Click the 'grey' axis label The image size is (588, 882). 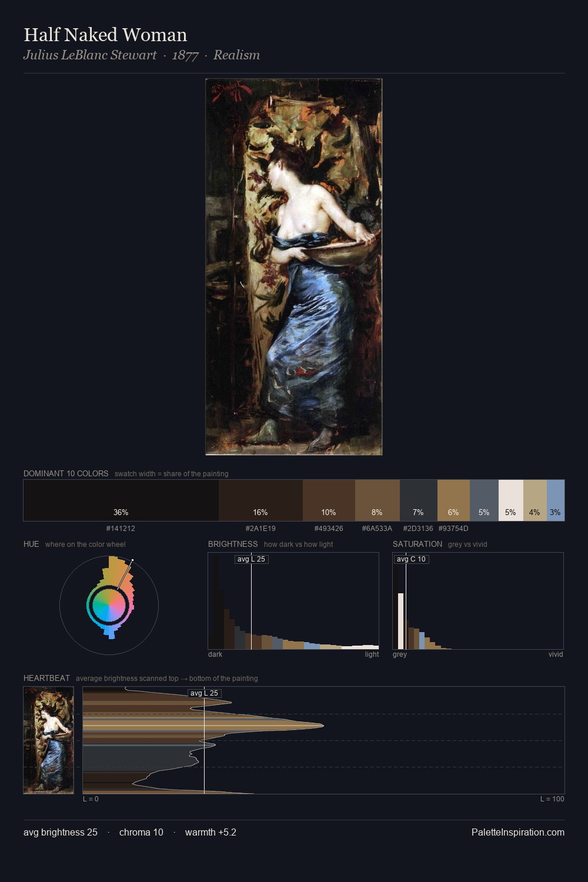(400, 654)
